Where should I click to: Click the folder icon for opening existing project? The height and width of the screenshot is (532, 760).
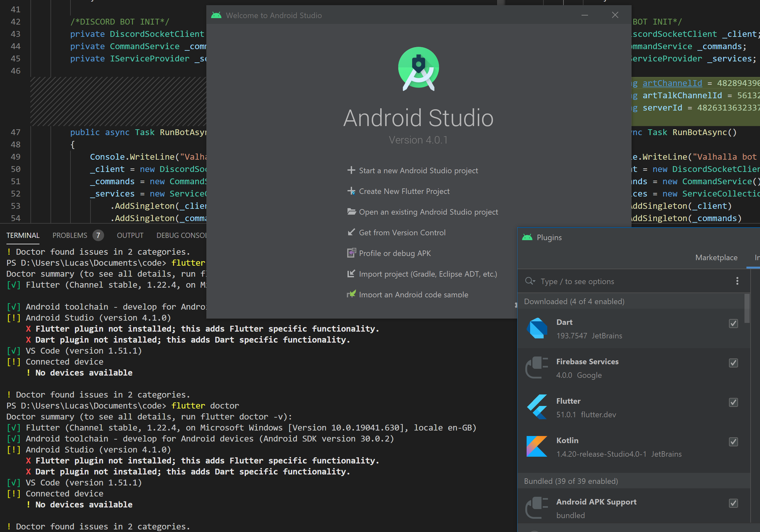click(351, 212)
